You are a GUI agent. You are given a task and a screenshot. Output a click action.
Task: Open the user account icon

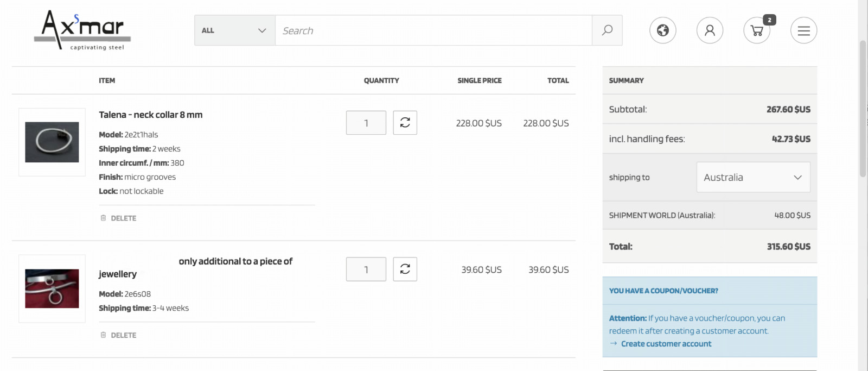(x=710, y=30)
